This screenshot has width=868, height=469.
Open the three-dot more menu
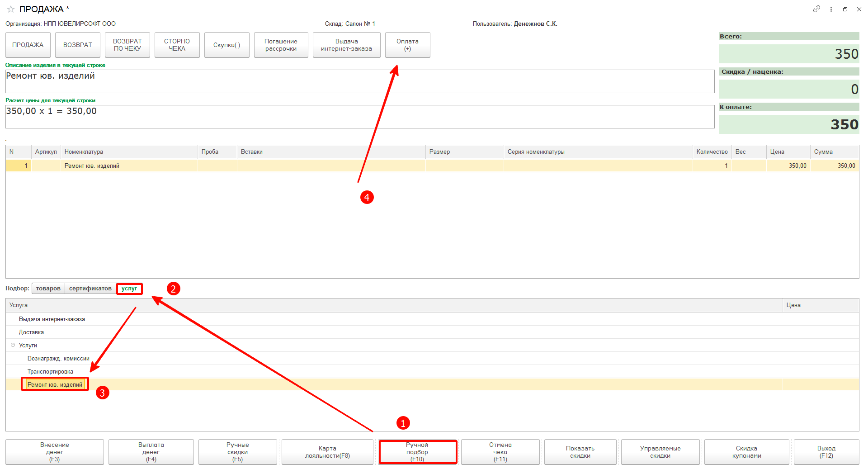pos(831,9)
